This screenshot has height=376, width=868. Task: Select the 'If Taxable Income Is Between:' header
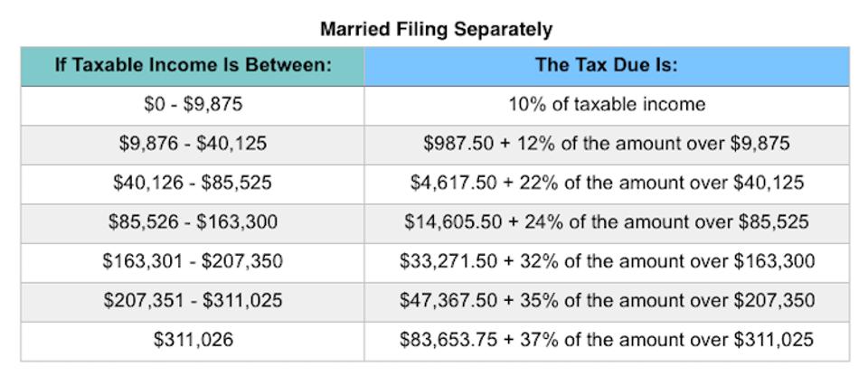point(193,66)
